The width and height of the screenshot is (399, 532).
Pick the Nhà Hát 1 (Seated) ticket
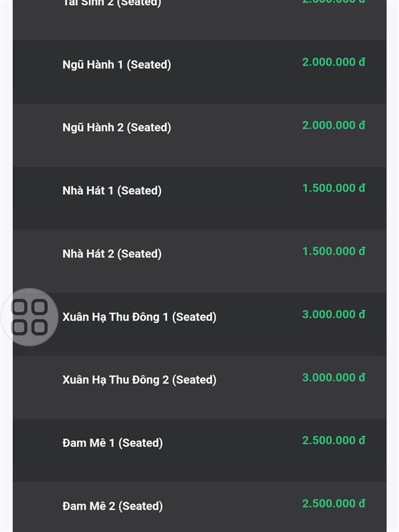pos(199,198)
